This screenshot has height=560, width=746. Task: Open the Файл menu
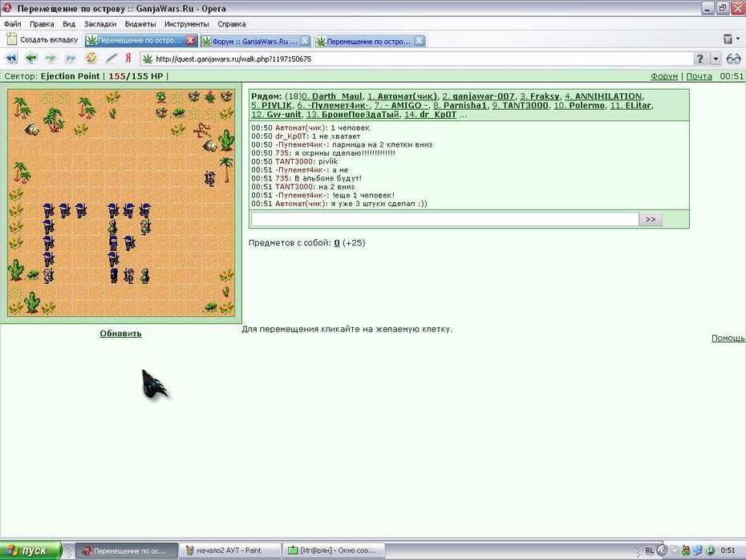pyautogui.click(x=12, y=24)
